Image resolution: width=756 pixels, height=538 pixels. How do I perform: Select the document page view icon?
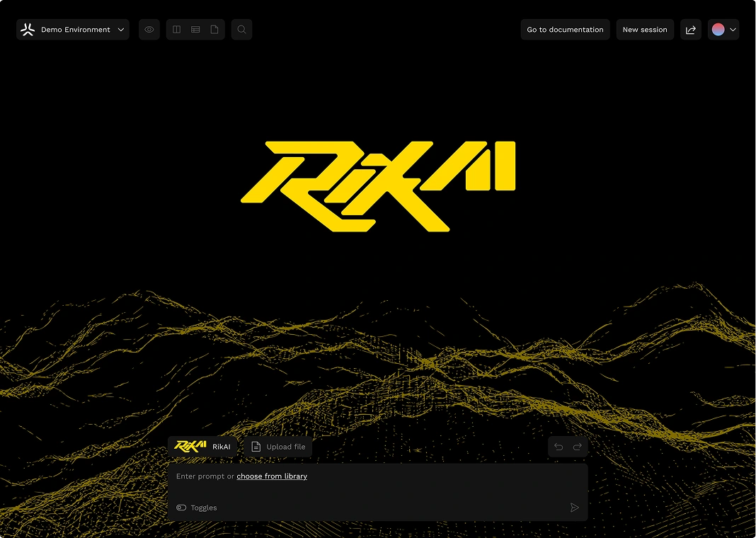pyautogui.click(x=214, y=30)
